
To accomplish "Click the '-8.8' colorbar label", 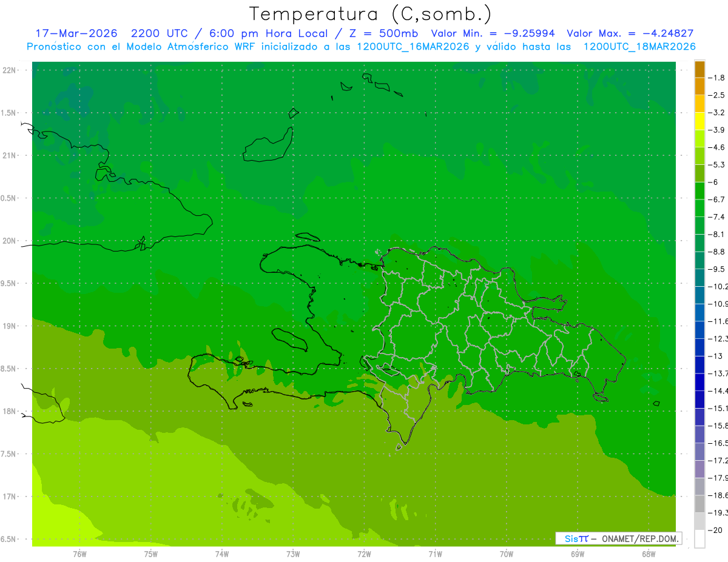I will (x=716, y=252).
